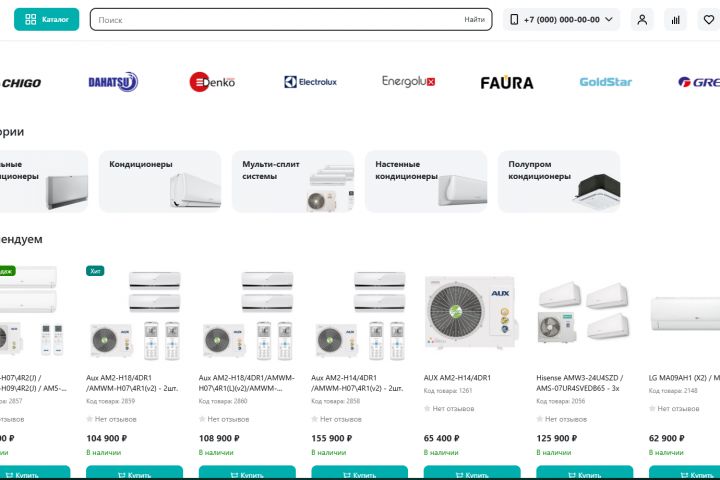Click the Поиск search input field
720x480 pixels.
(x=276, y=20)
